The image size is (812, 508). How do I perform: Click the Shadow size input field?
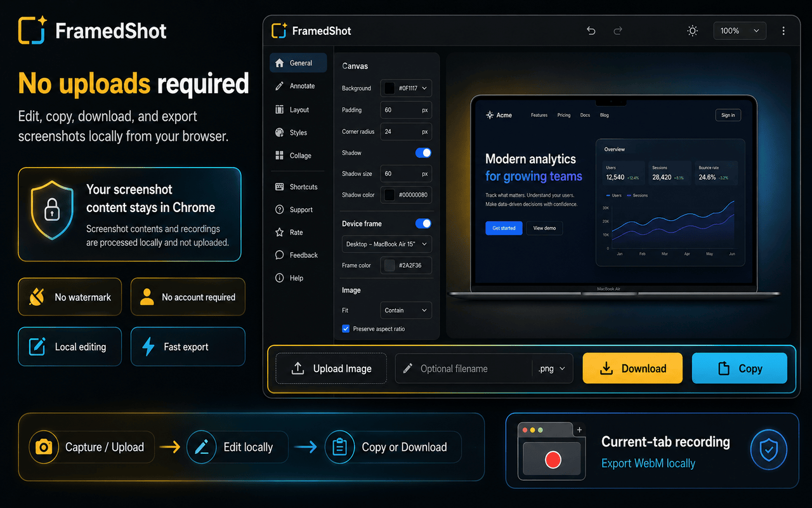tap(406, 173)
